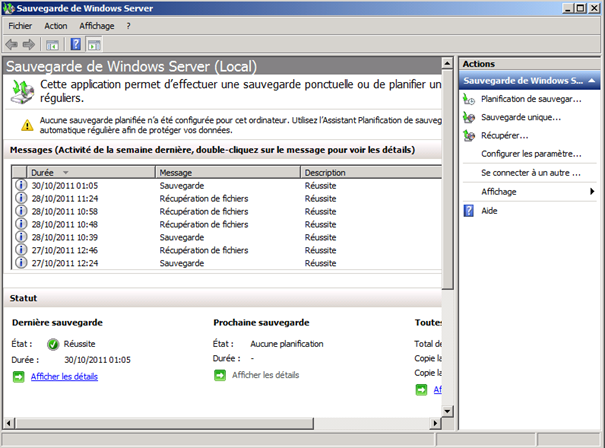Click the horizontal scrollbar left arrow
Image resolution: width=605 pixels, height=448 pixels.
coord(9,423)
